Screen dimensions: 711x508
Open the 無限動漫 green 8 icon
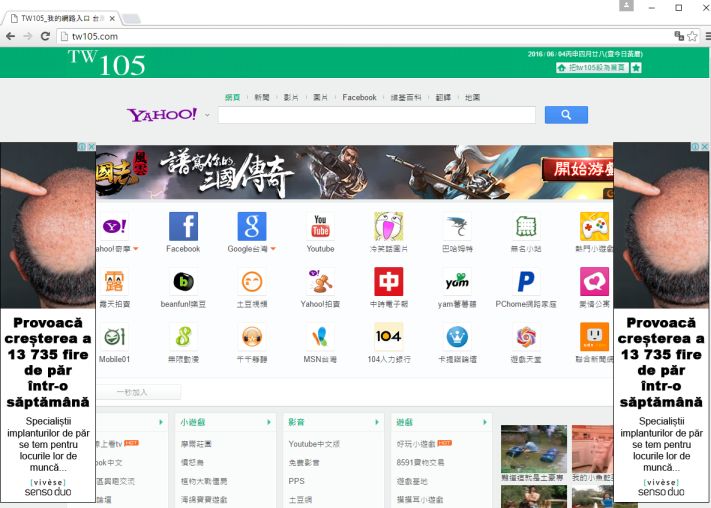[x=183, y=337]
